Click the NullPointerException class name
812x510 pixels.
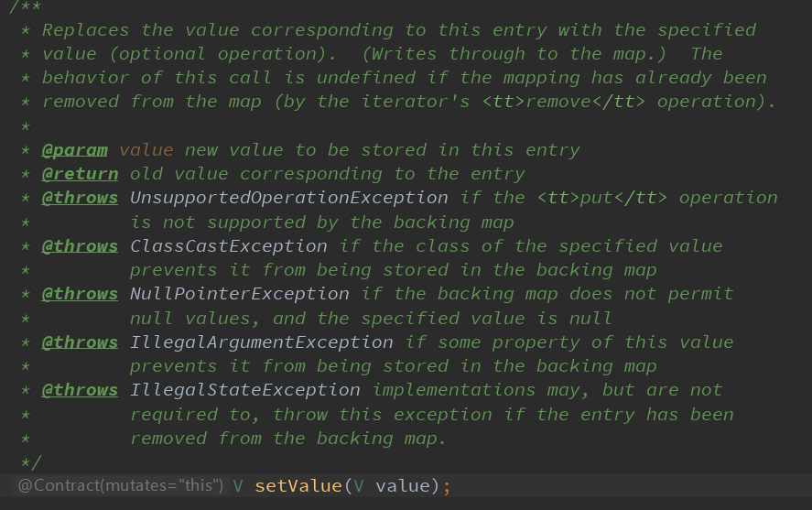pyautogui.click(x=239, y=294)
